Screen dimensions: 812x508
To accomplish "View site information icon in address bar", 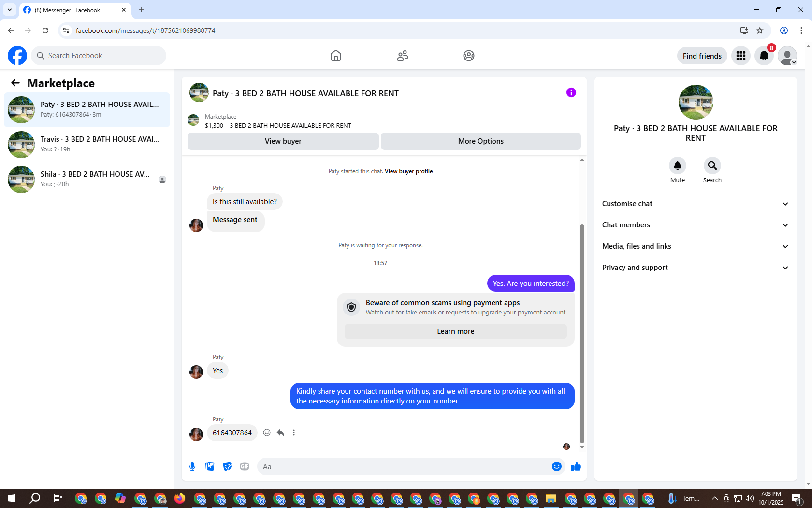I will 66,30.
